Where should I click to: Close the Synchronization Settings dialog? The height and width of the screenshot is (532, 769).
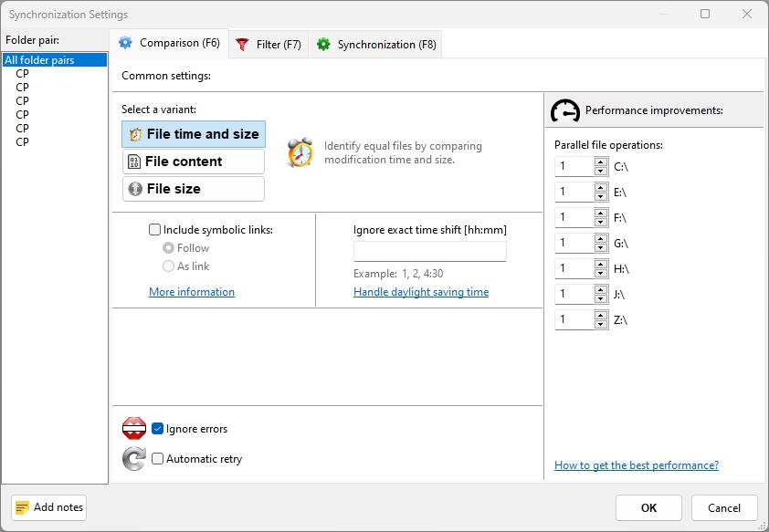tap(747, 14)
